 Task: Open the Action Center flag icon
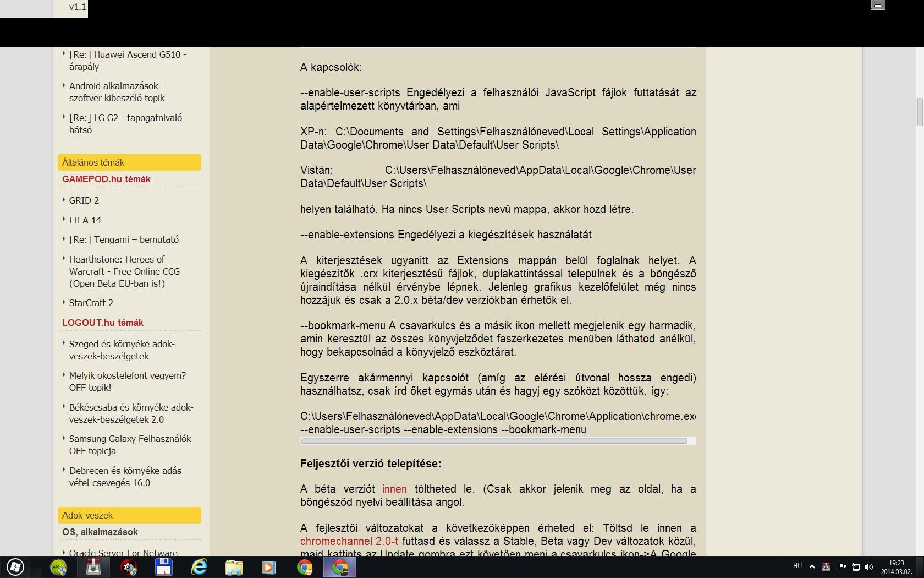pyautogui.click(x=842, y=566)
